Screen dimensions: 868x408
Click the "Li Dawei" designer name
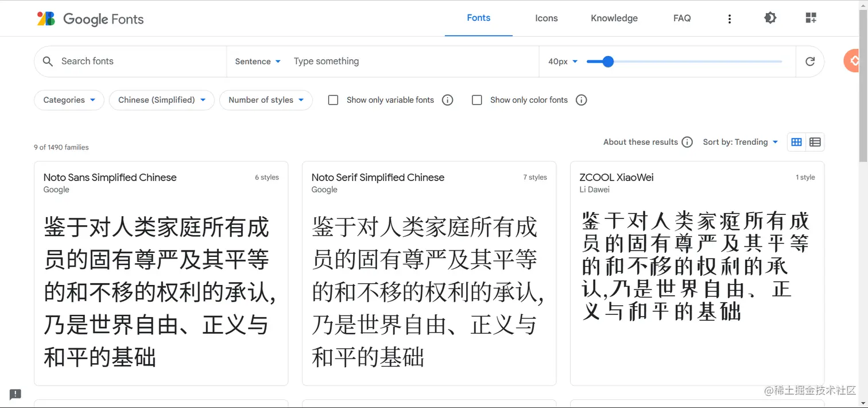(x=595, y=190)
